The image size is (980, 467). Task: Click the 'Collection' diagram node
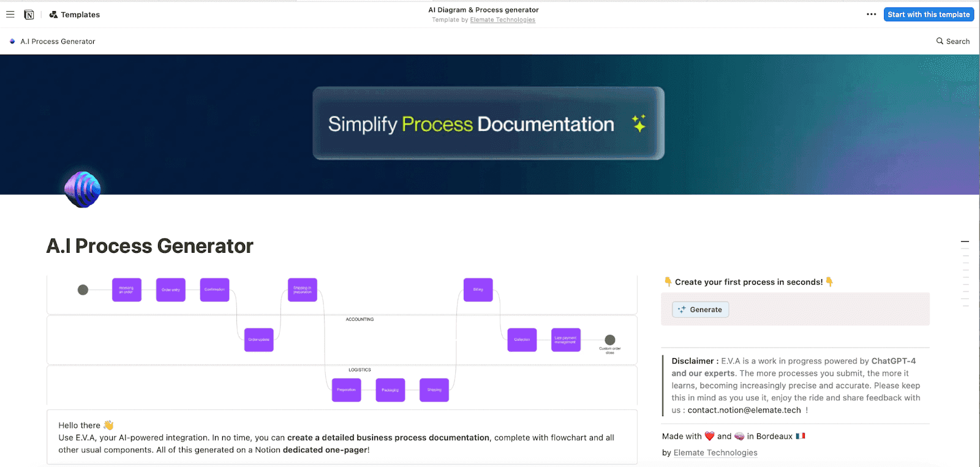[522, 340]
